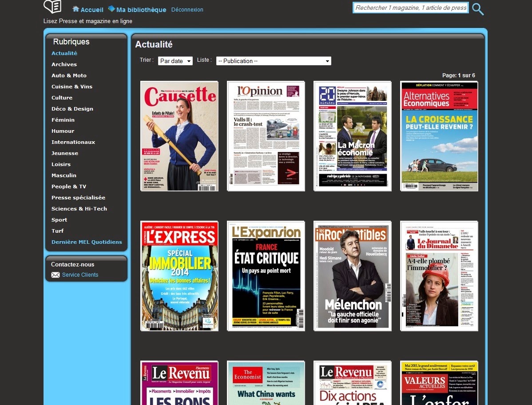The height and width of the screenshot is (405, 532).
Task: Open the 20 minutes newspaper cover
Action: tap(353, 136)
